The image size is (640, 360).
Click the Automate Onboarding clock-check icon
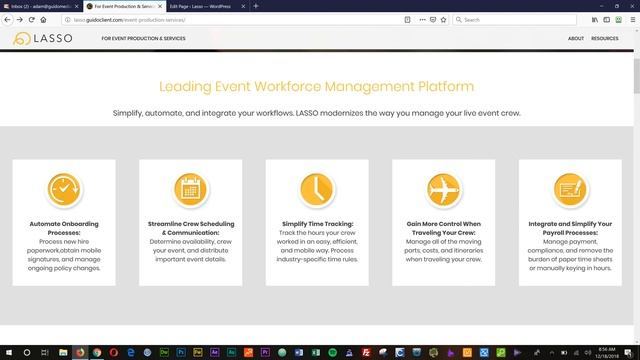64,190
